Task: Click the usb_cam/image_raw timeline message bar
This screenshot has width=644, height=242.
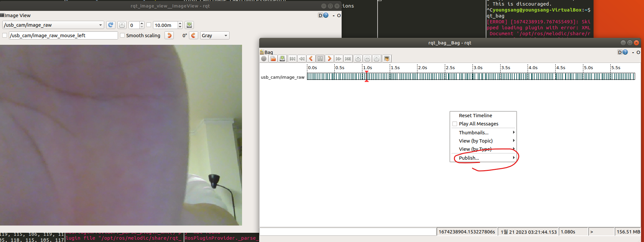Action: click(x=471, y=76)
